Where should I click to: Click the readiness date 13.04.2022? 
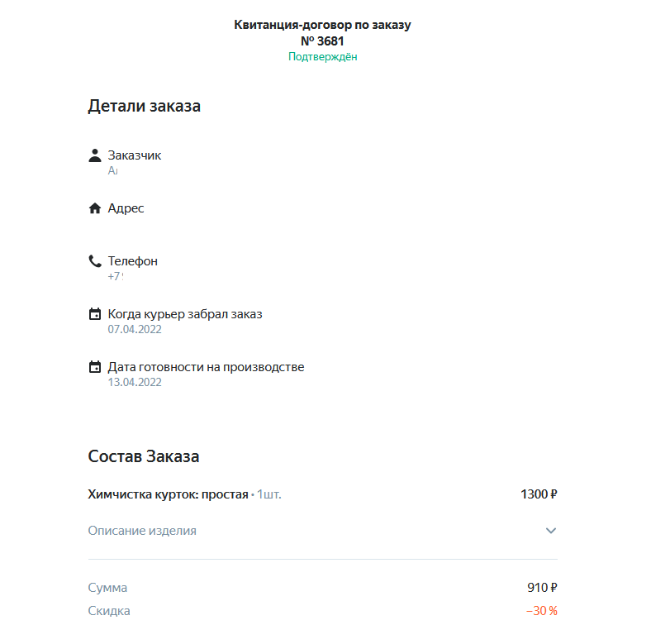click(135, 382)
